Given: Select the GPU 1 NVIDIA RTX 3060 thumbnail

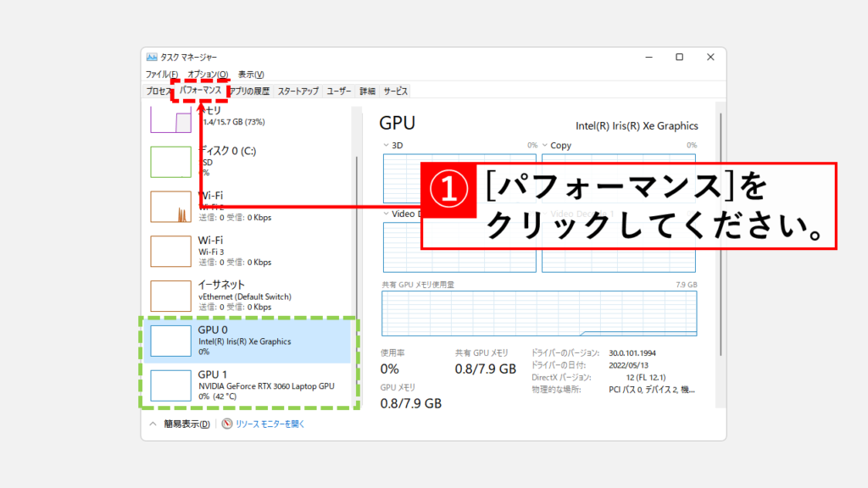Looking at the screenshot, I should (170, 385).
